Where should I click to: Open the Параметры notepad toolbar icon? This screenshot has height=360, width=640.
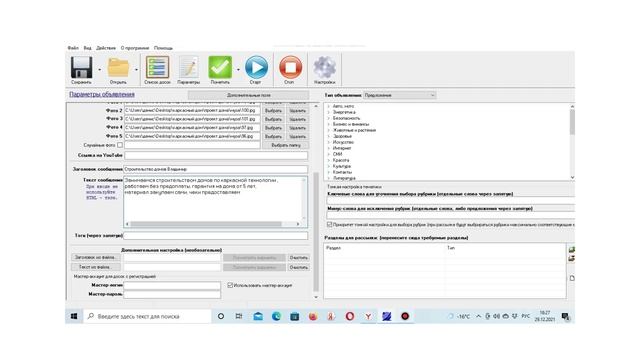pyautogui.click(x=189, y=67)
